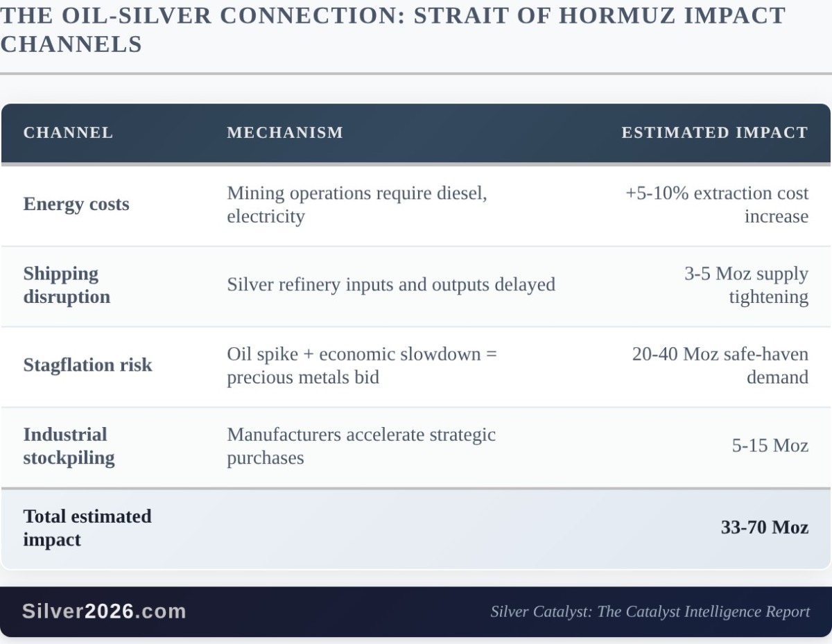The width and height of the screenshot is (832, 644).
Task: Select the "Stagflation risk" row label
Action: (87, 365)
